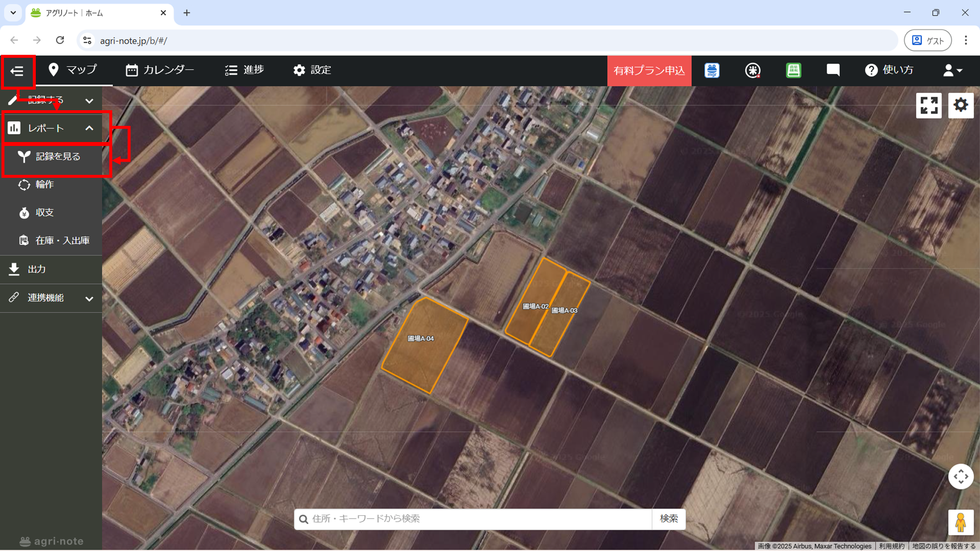Open the tab search dropdown
This screenshot has width=980, height=551.
13,13
